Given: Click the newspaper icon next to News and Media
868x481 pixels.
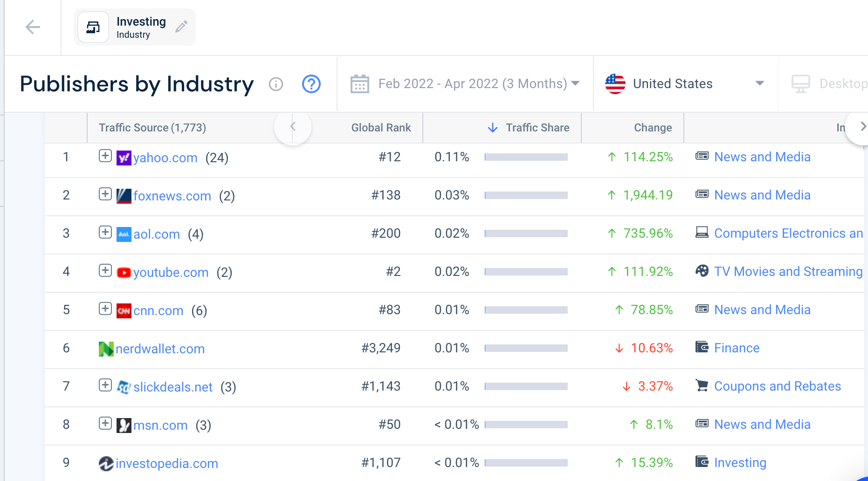Looking at the screenshot, I should coord(702,157).
